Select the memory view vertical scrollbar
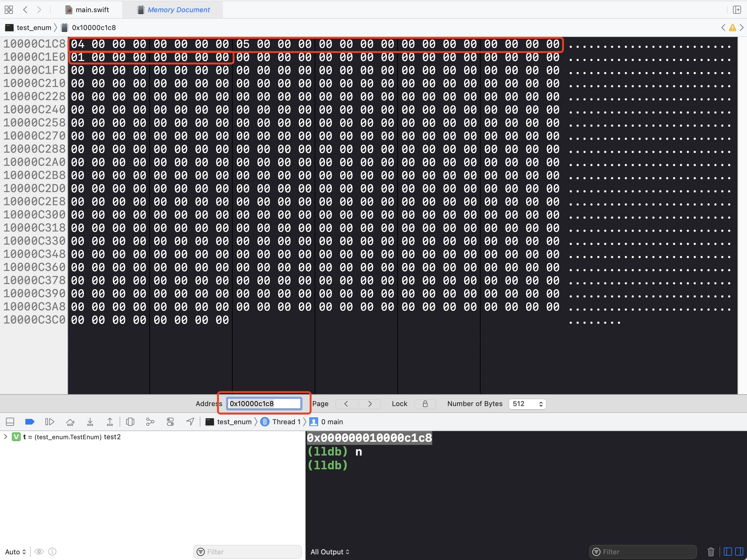The image size is (747, 560). [742, 215]
